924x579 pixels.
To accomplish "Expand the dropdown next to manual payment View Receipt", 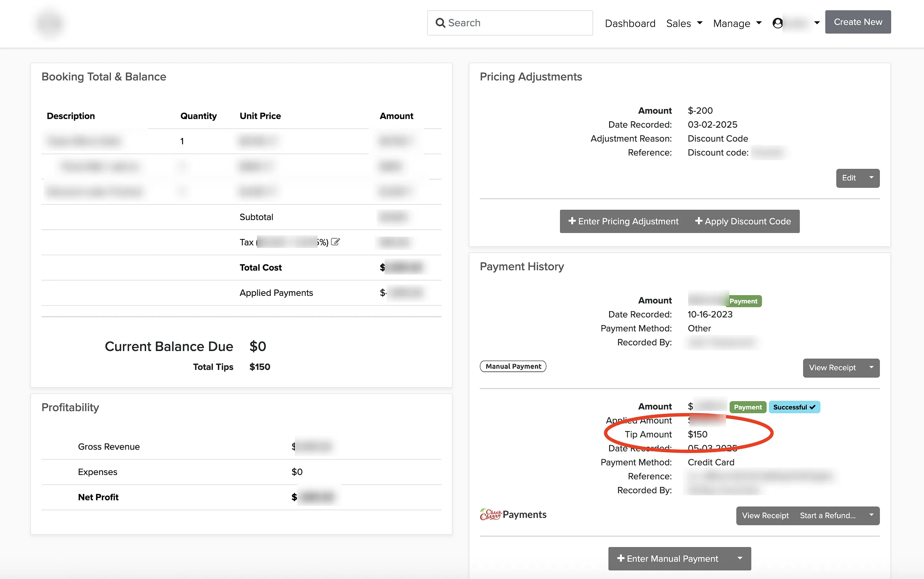I will (871, 368).
